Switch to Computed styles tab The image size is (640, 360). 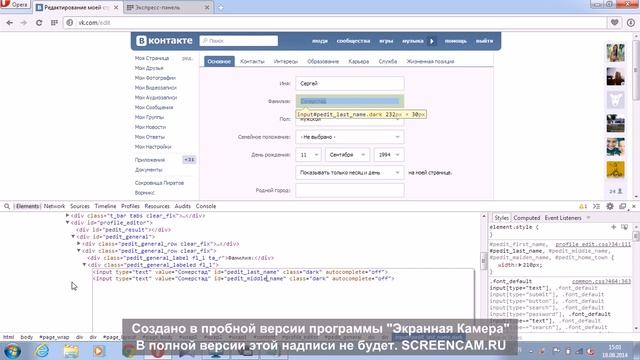click(527, 218)
